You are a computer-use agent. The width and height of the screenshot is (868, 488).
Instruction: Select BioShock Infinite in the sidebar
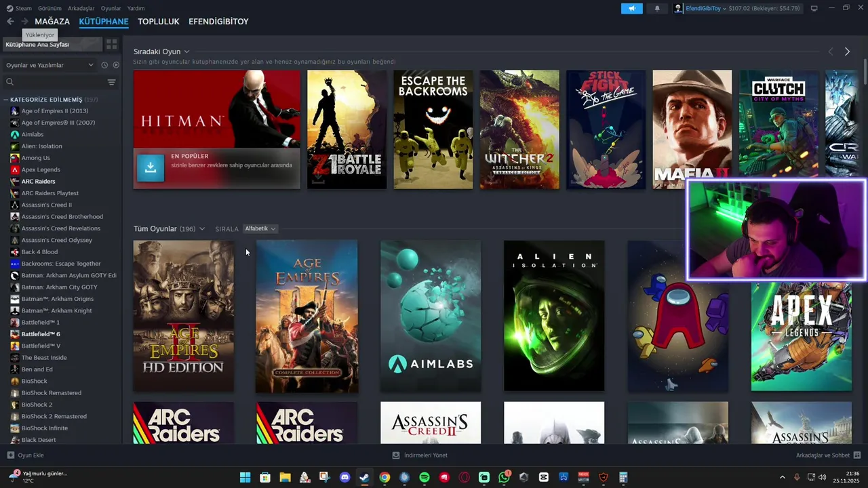[x=44, y=428]
